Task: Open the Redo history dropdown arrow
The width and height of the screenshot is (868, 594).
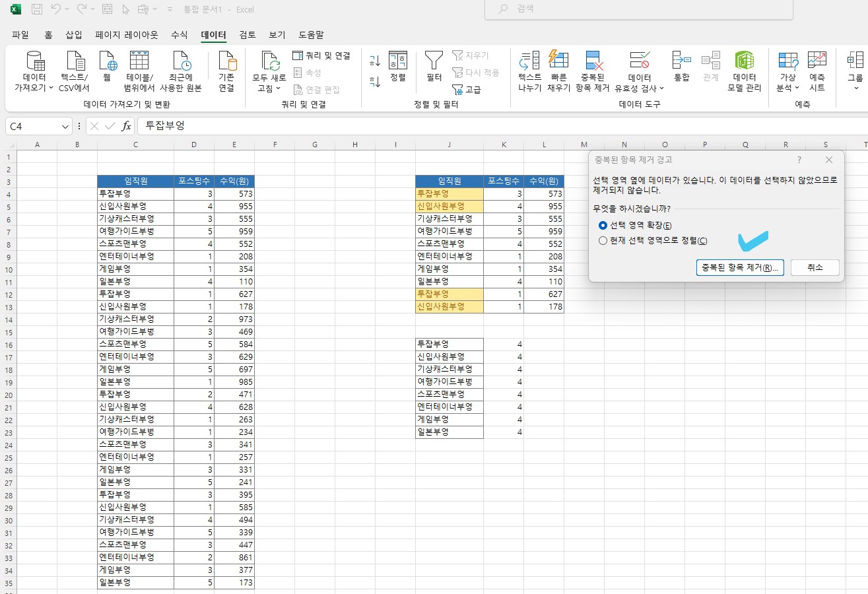Action: point(93,10)
